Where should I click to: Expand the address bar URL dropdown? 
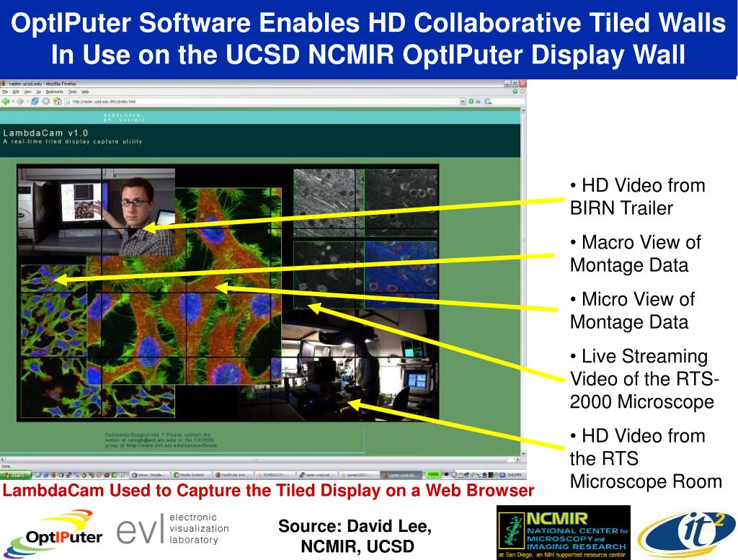[463, 101]
